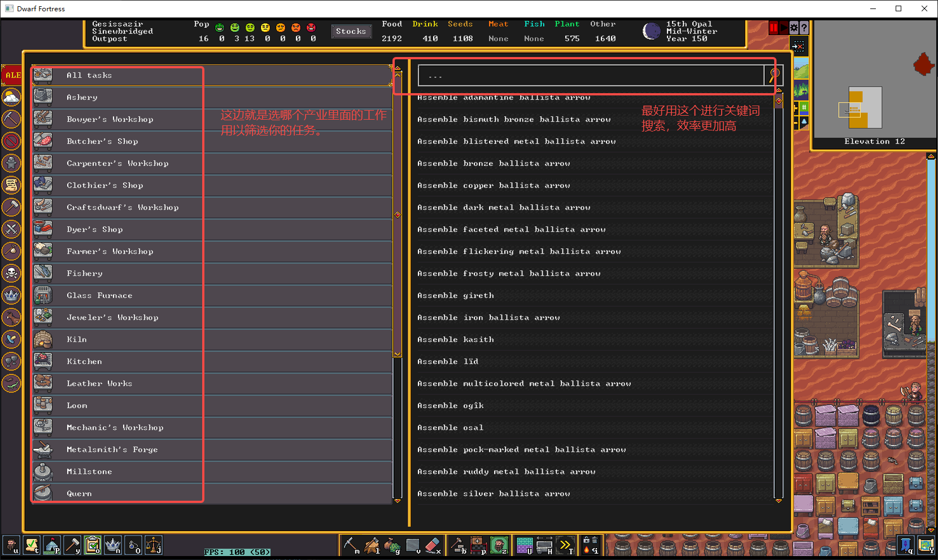The image size is (938, 560).
Task: Open the building menu (b)
Action: pyautogui.click(x=459, y=546)
